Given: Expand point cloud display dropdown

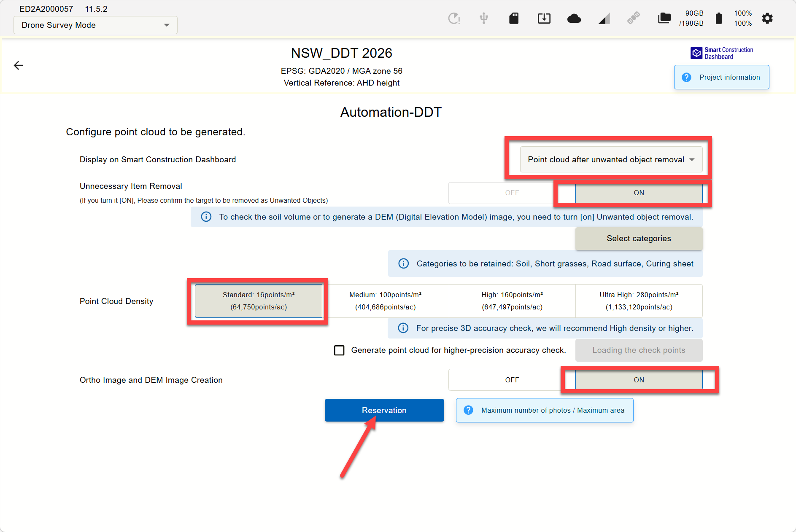Looking at the screenshot, I should click(611, 159).
